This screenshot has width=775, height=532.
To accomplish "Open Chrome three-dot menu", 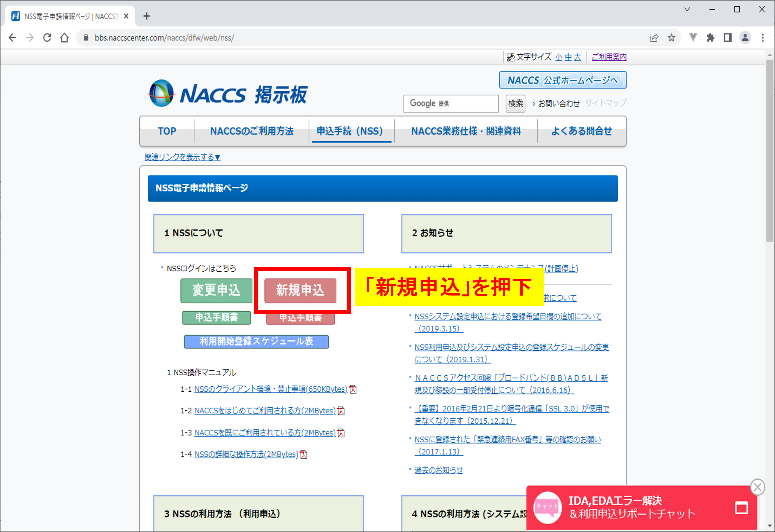I will pyautogui.click(x=763, y=38).
